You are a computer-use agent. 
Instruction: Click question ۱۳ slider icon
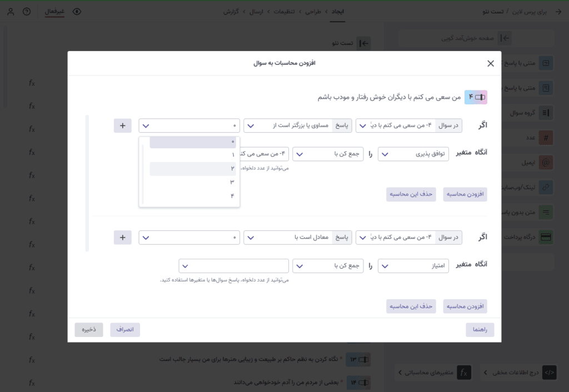point(358,359)
